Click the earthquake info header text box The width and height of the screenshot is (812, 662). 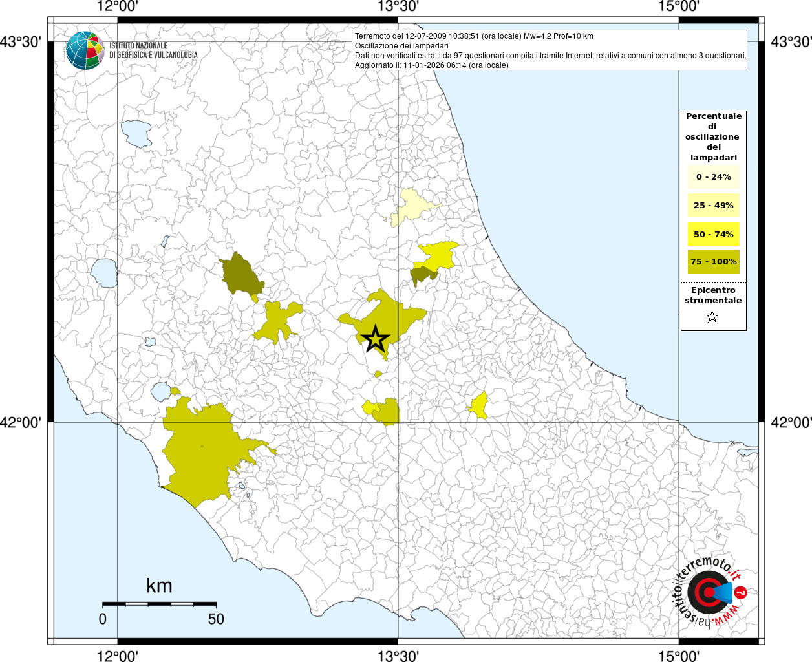(x=550, y=50)
